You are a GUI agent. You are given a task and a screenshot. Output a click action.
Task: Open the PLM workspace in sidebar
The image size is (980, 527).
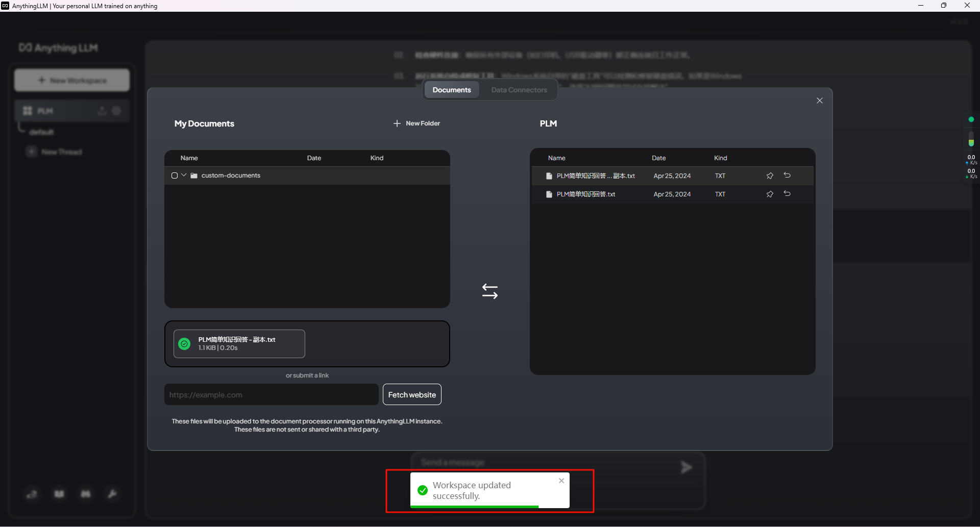pos(72,111)
